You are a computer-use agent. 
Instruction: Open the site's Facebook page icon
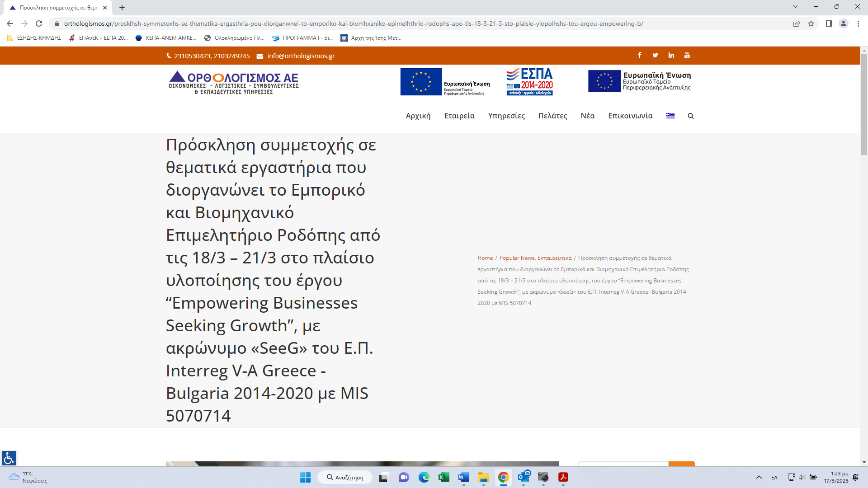(x=639, y=55)
